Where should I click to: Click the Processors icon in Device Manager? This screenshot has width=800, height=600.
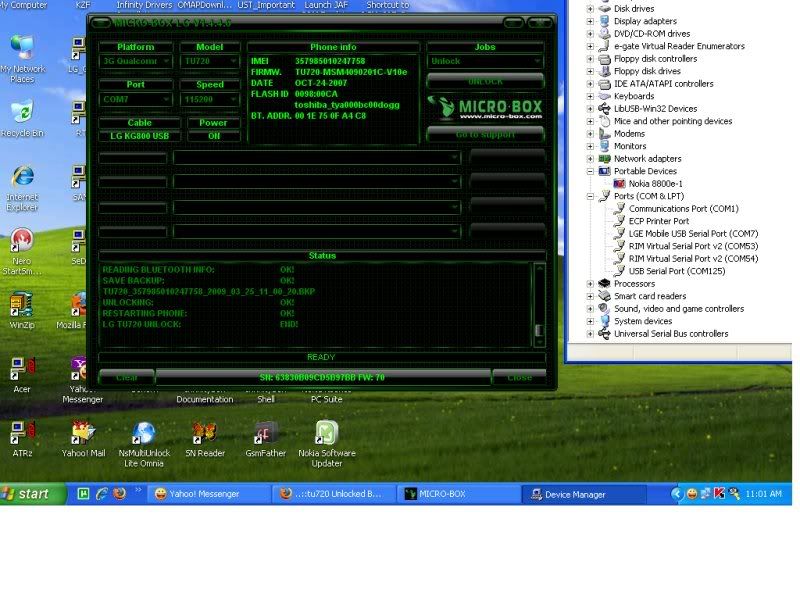click(x=605, y=284)
